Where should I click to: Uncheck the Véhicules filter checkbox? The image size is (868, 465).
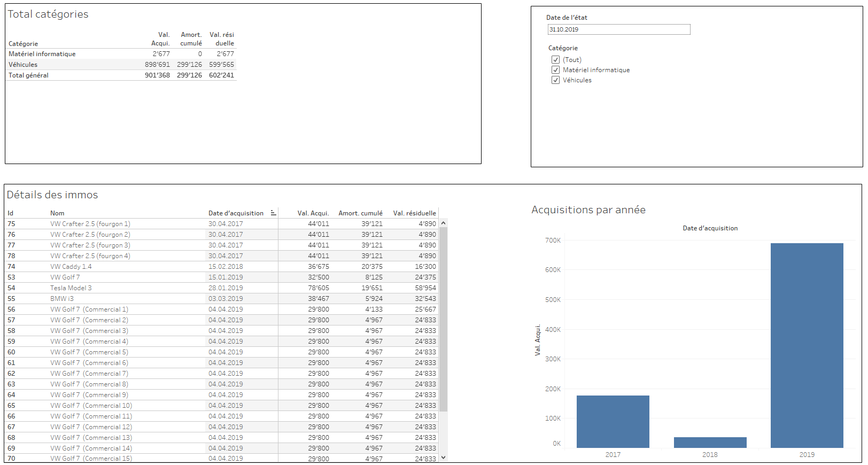pyautogui.click(x=555, y=80)
